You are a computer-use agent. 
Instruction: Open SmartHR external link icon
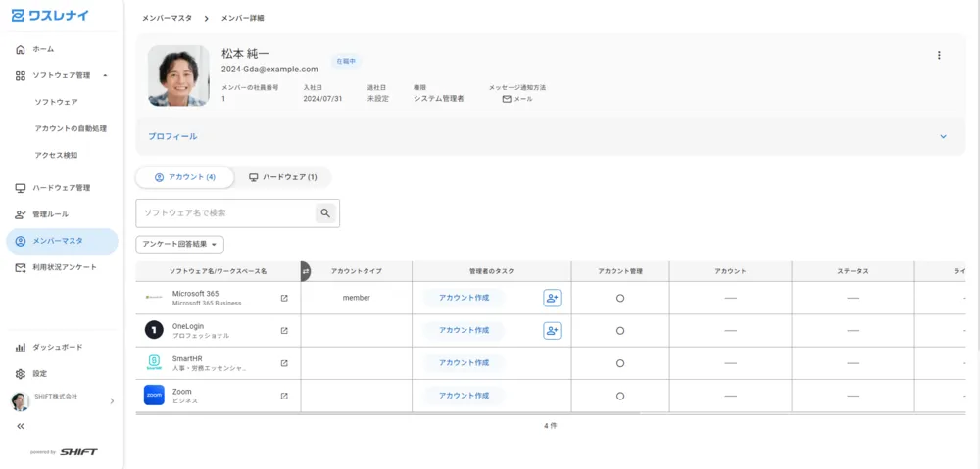(x=284, y=363)
